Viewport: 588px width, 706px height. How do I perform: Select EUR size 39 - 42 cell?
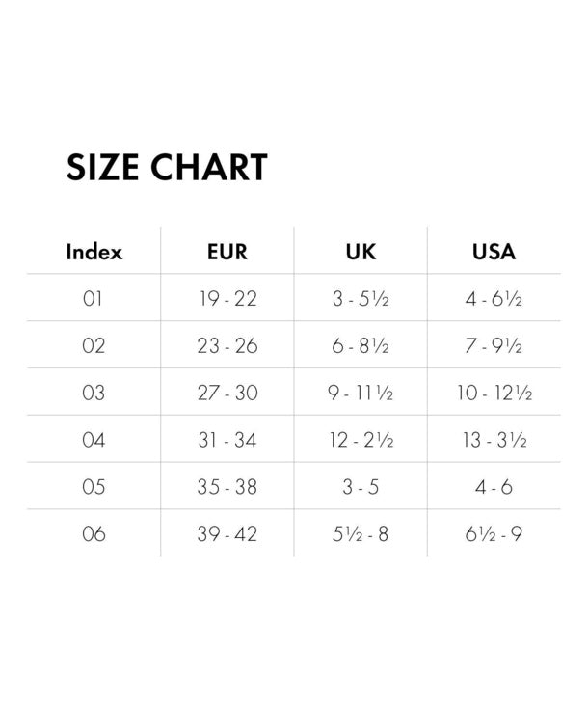click(x=227, y=534)
